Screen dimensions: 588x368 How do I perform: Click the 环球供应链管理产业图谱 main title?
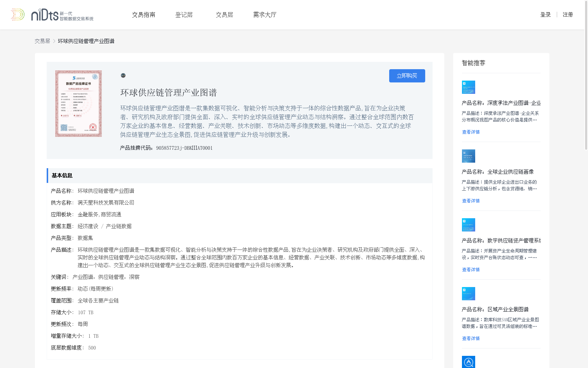pyautogui.click(x=169, y=93)
